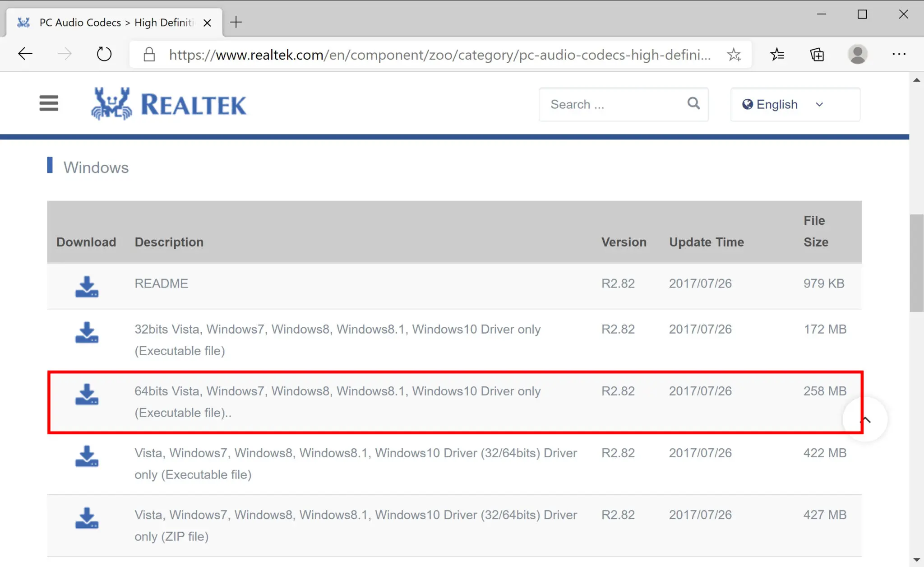The width and height of the screenshot is (924, 567).
Task: Open the browser ellipsis settings menu
Action: (x=899, y=54)
